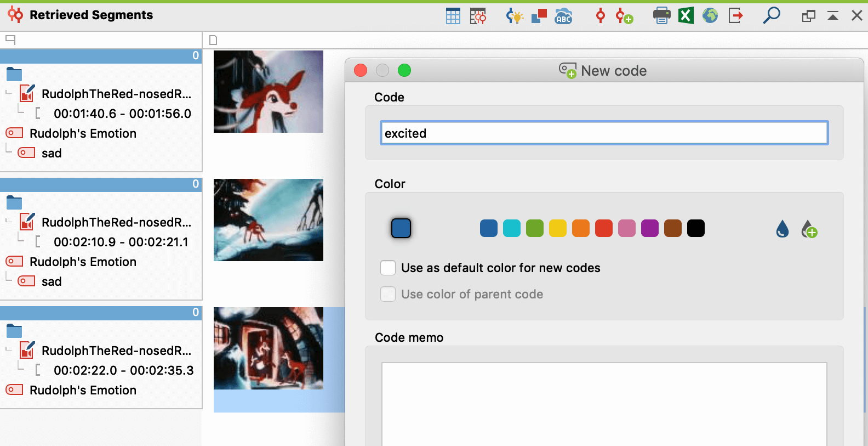Pick the turquoise color swatch
868x446 pixels.
tap(512, 228)
